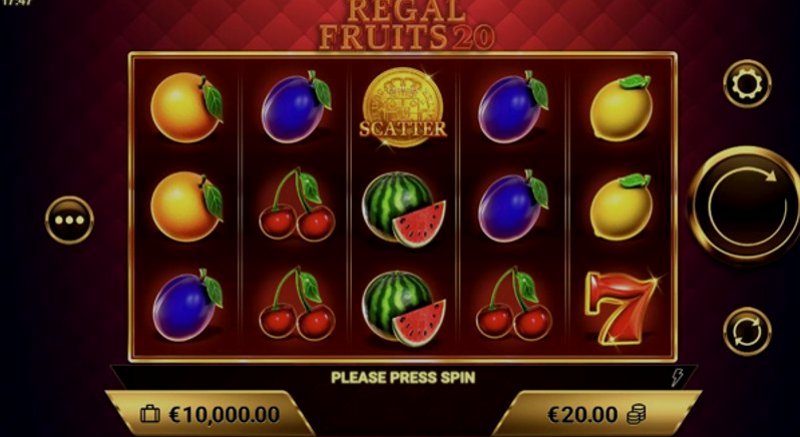Select the top-left orange symbol
This screenshot has width=800, height=437.
click(187, 107)
